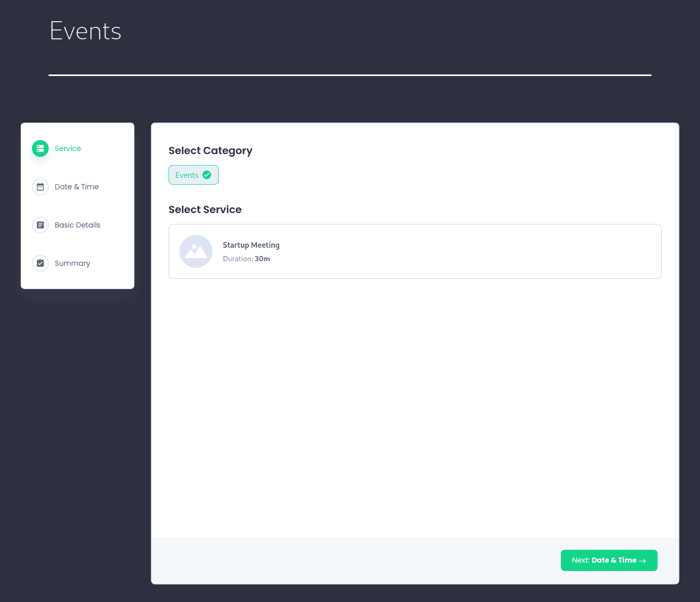Click the Startup Meeting title text

point(251,245)
